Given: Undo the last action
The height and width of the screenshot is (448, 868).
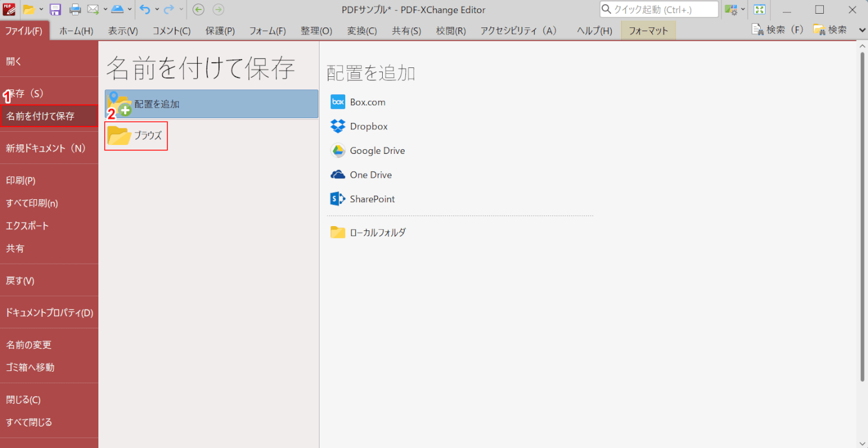Looking at the screenshot, I should pos(145,10).
